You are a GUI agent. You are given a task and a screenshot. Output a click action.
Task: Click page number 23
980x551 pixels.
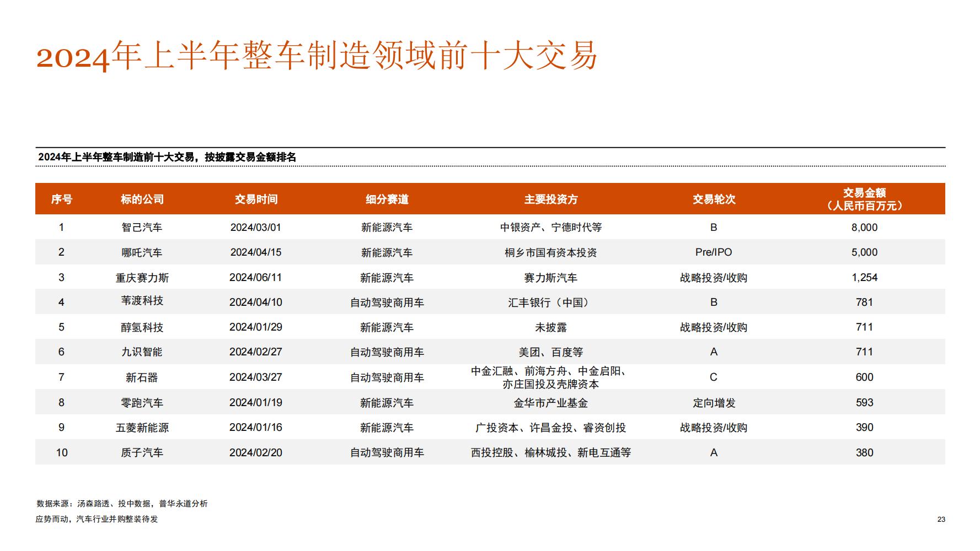click(941, 519)
